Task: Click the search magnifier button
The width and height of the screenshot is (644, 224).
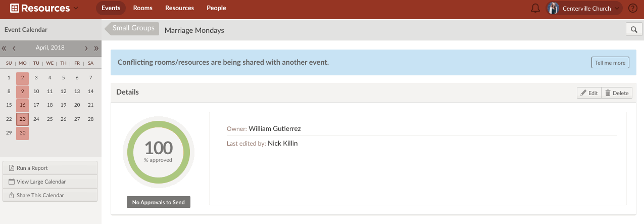Action: 633,30
